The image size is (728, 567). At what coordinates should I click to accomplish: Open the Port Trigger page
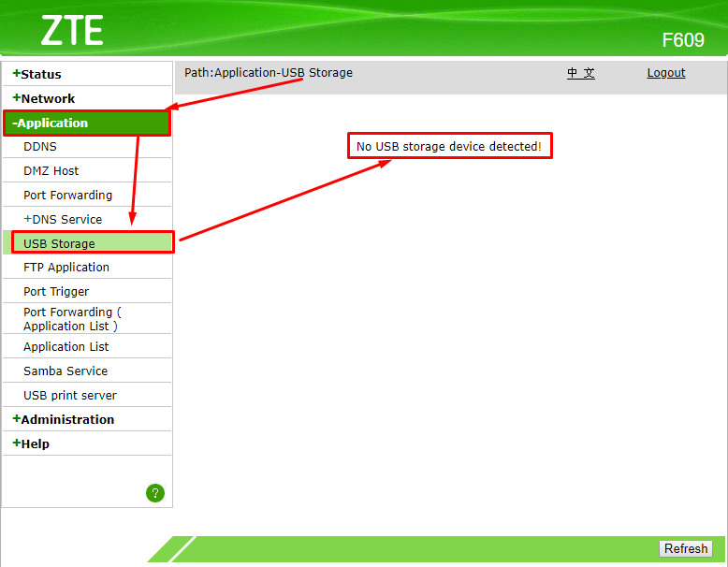56,292
